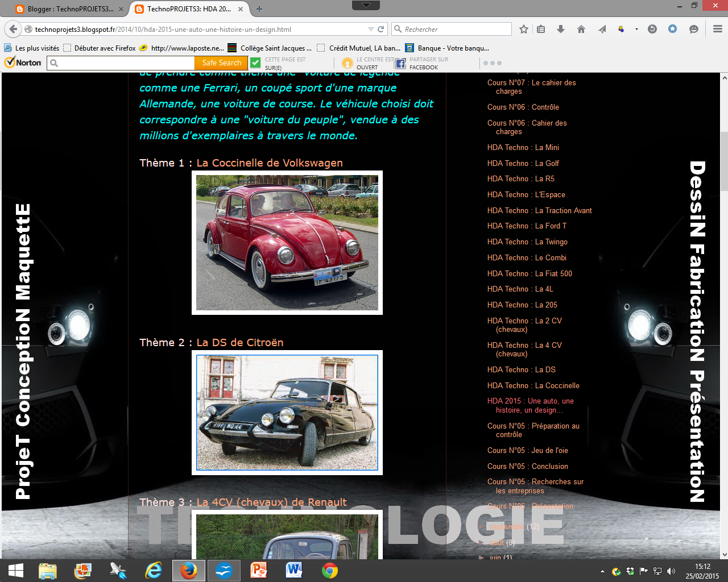Open the Downloads arrow icon
728x582 pixels.
tap(561, 29)
